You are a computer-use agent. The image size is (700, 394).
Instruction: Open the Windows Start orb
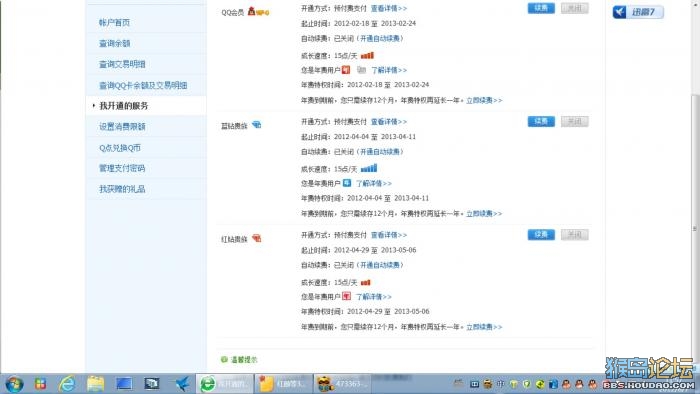[13, 384]
